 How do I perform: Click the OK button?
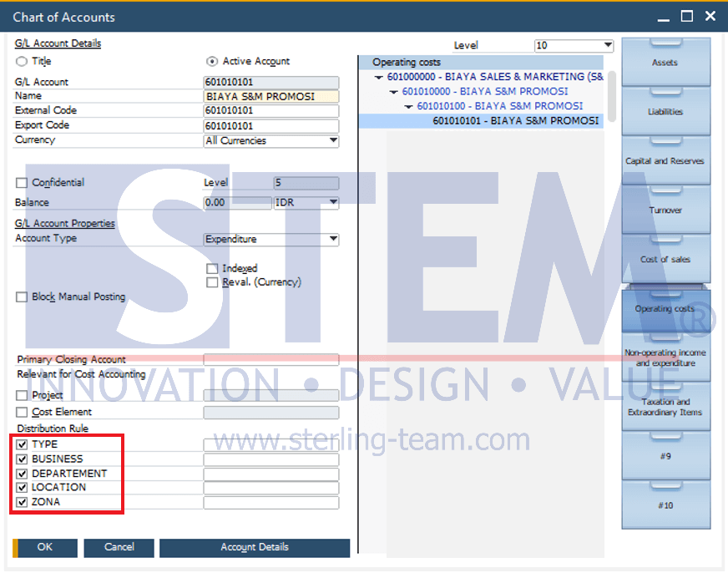pos(45,547)
